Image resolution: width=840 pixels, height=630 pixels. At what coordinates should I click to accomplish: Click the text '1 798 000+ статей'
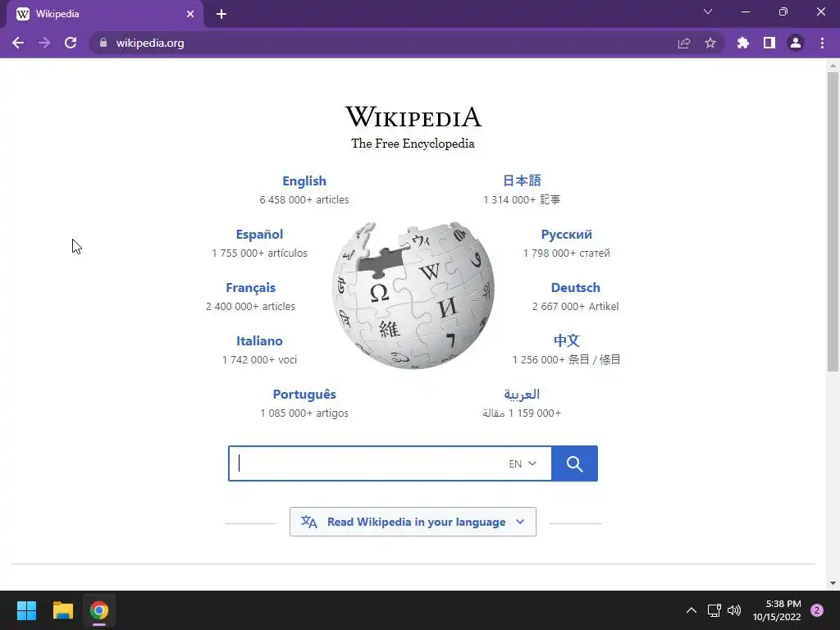coord(566,253)
